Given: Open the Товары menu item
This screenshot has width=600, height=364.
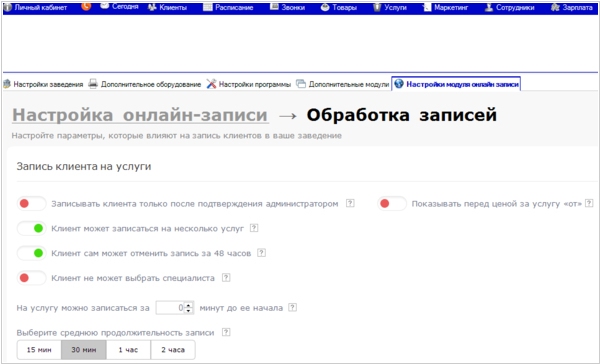Looking at the screenshot, I should [339, 7].
